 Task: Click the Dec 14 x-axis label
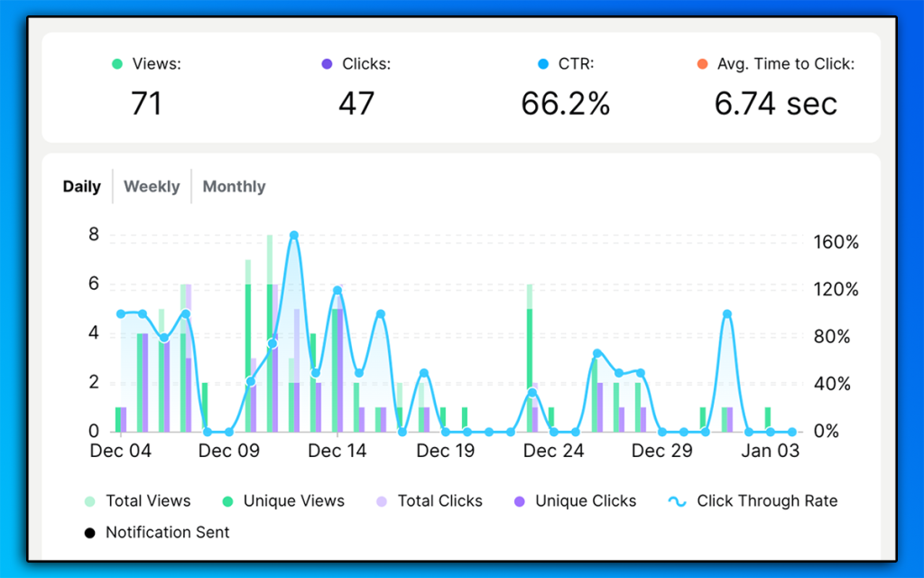point(337,452)
